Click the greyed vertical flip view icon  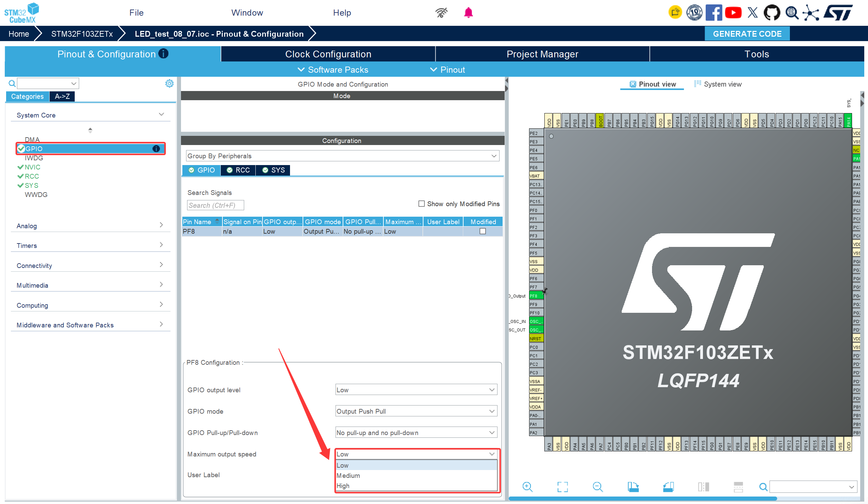tap(703, 486)
